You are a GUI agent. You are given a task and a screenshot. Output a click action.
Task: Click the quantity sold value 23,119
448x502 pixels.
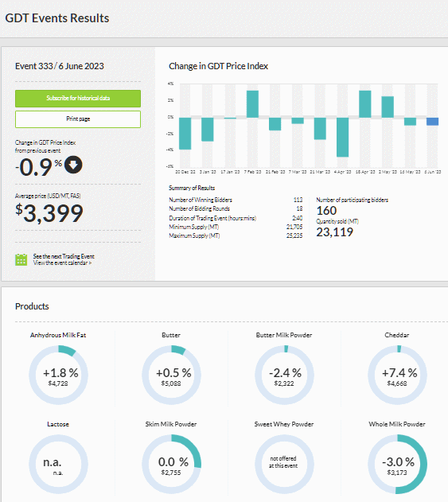[335, 232]
